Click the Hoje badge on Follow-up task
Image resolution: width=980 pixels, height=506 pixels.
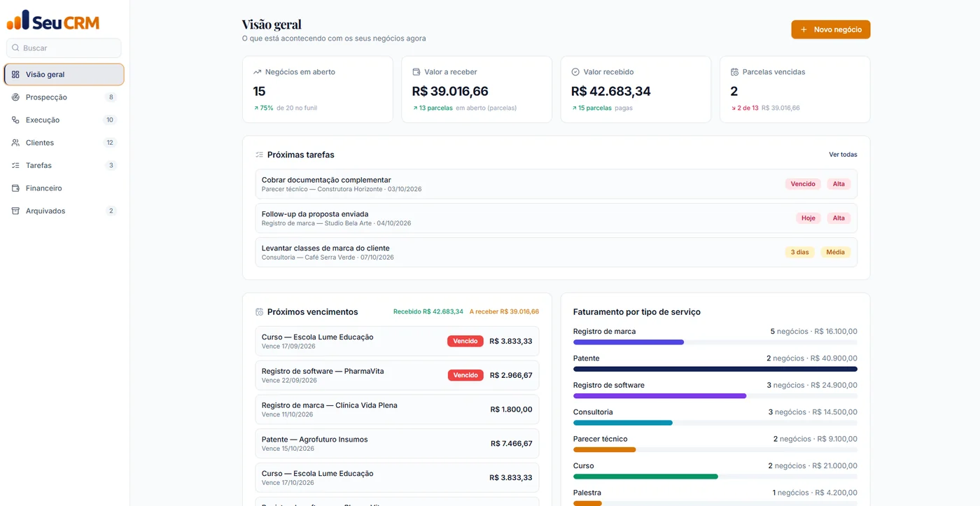coord(808,218)
